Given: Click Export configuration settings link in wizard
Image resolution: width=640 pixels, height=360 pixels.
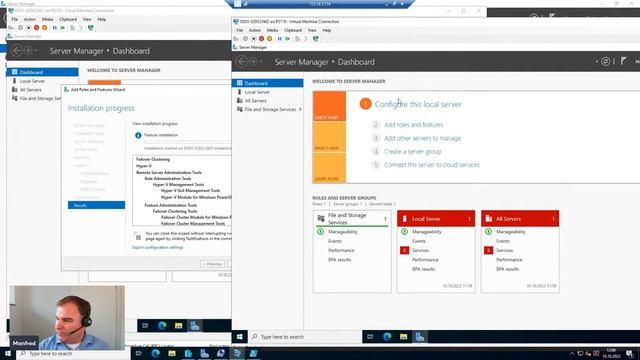Looking at the screenshot, I should coord(158,247).
